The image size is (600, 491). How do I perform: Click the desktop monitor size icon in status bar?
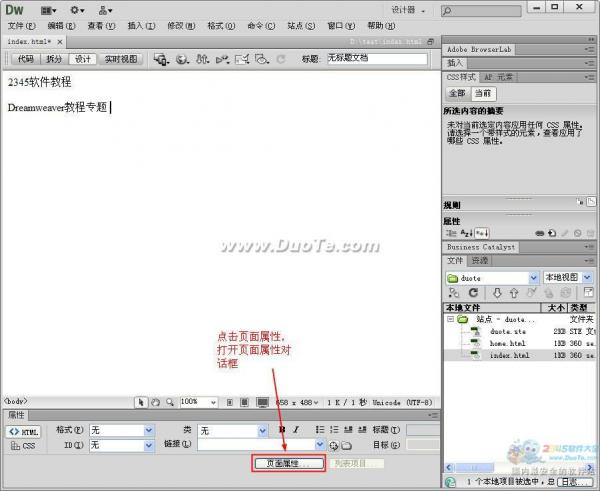point(262,402)
